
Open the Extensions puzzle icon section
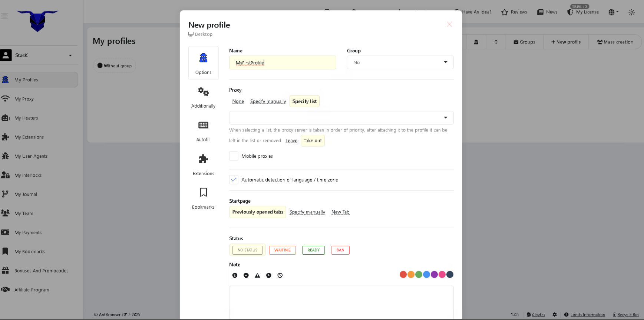[203, 164]
